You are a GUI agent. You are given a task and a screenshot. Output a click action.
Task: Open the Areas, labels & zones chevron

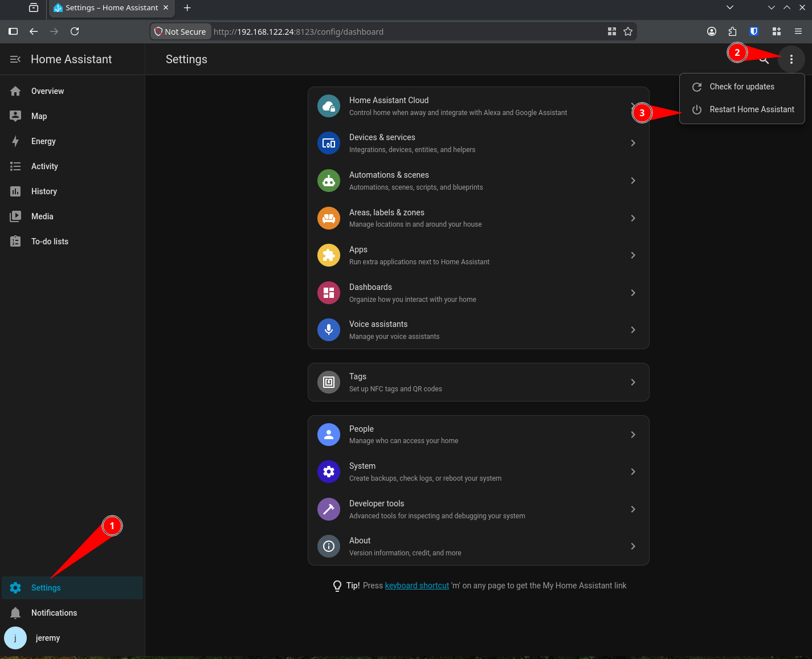633,218
